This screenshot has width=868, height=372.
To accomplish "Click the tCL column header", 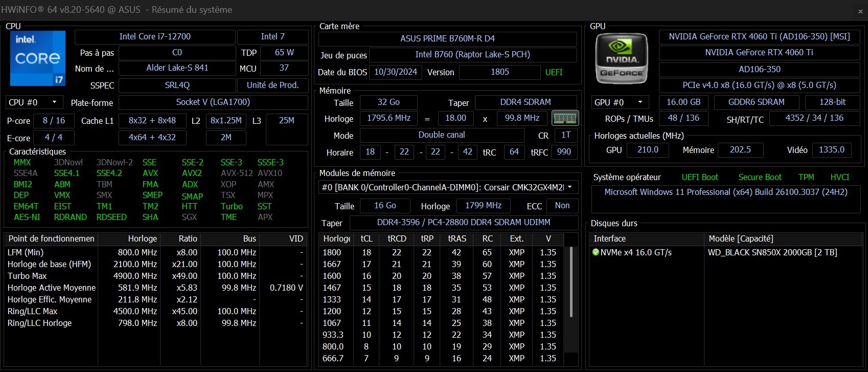I will pyautogui.click(x=367, y=238).
